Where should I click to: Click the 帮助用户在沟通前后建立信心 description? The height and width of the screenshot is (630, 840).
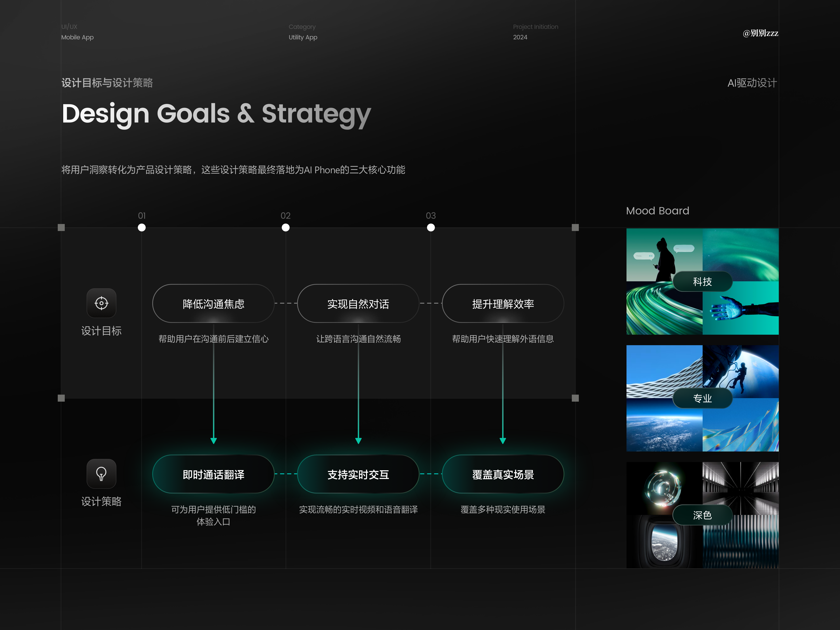pos(213,339)
